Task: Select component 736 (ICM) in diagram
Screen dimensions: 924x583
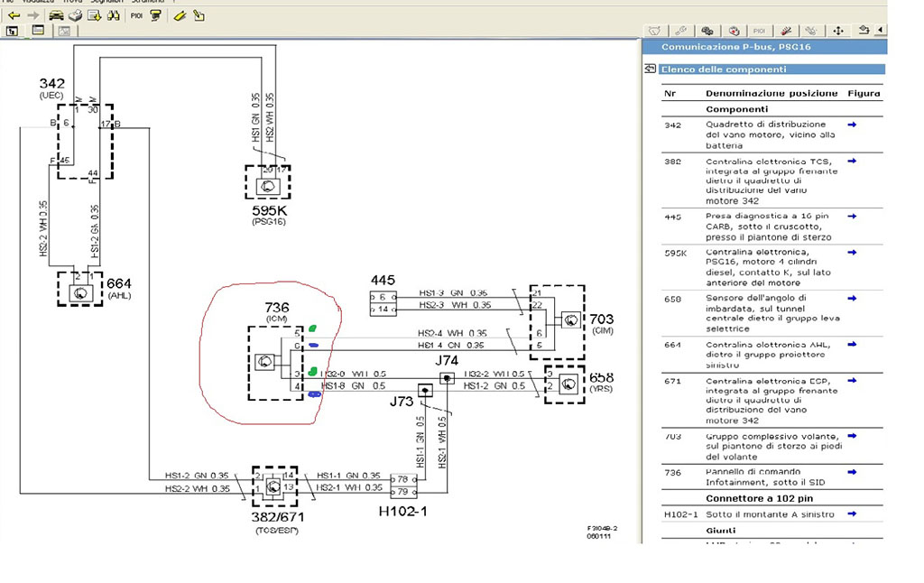Action: (x=275, y=363)
